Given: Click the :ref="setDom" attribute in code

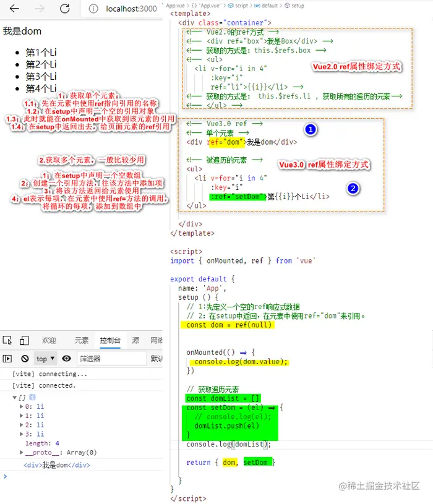Looking at the screenshot, I should 238,197.
